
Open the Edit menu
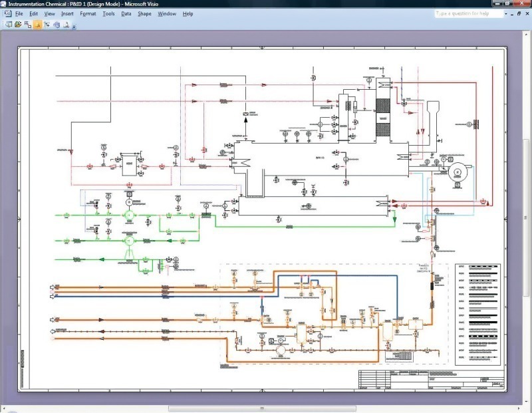[34, 13]
